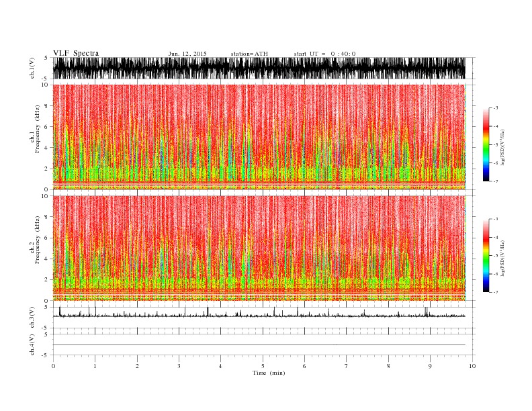
Task: Click the log(PSD) label beside ch.1 color bar
Action: point(502,146)
